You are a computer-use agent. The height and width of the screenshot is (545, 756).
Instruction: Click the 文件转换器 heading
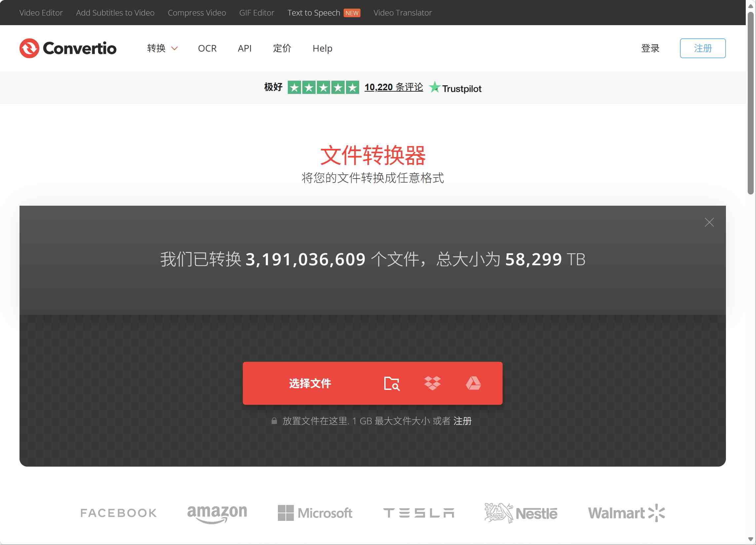[x=373, y=155]
